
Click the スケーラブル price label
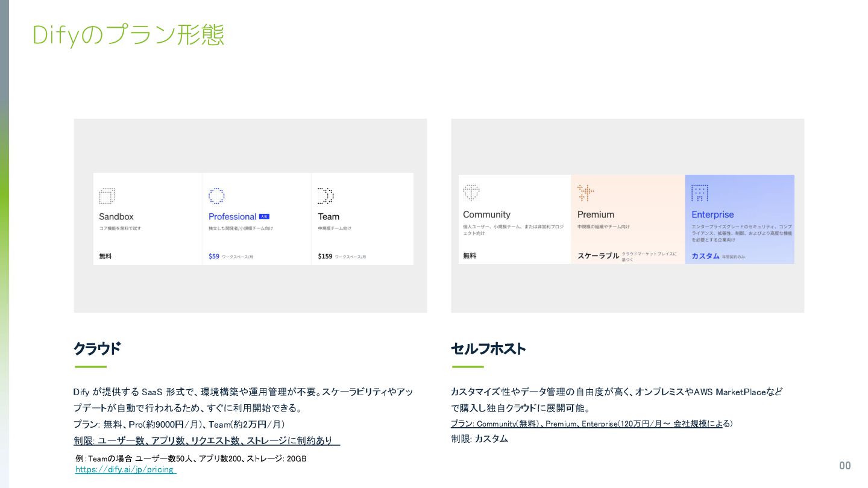pos(598,255)
